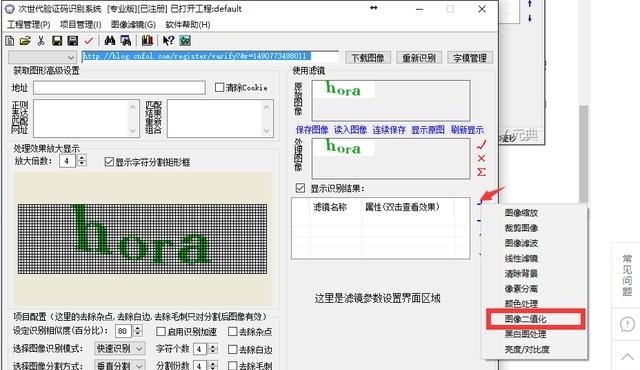The width and height of the screenshot is (640, 370).
Task: Click the New file toolbar icon
Action: click(9, 40)
